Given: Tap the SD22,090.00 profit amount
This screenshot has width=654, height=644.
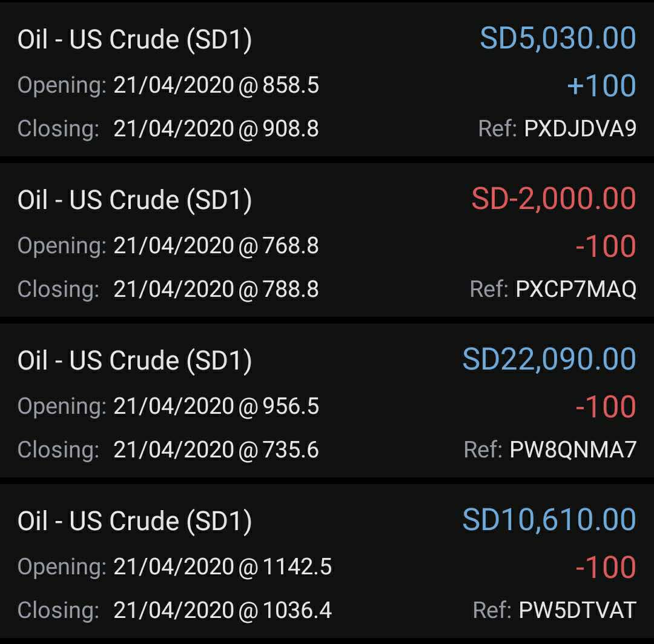Looking at the screenshot, I should tap(549, 360).
